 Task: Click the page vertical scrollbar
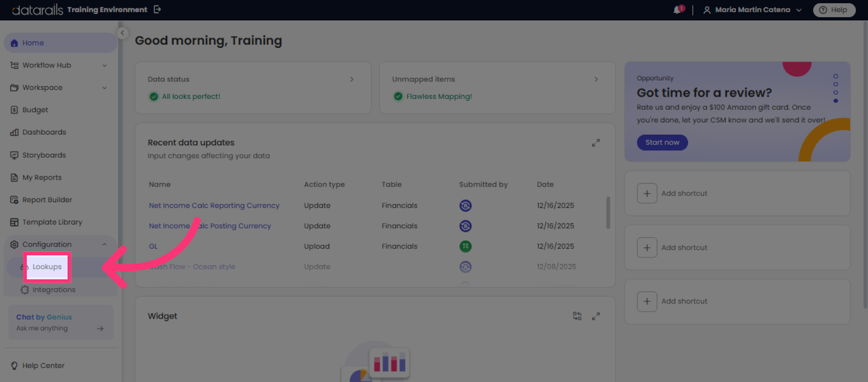point(865,165)
